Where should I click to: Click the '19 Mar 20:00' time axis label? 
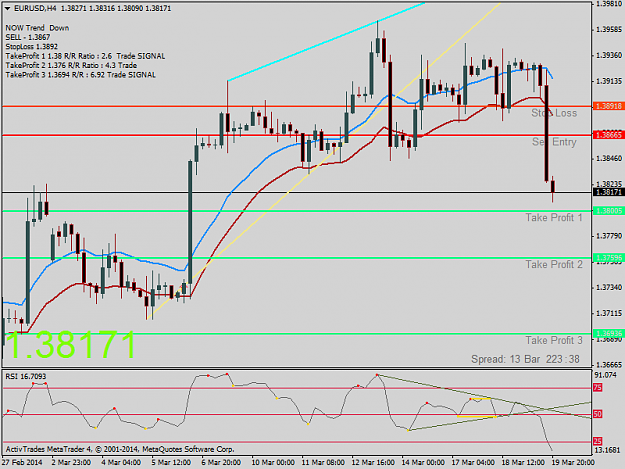573,463
